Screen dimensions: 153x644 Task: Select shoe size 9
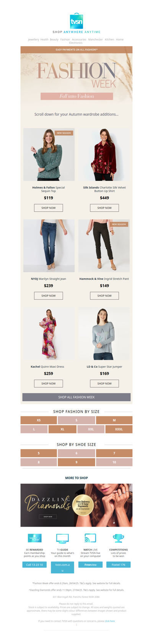[76, 462]
